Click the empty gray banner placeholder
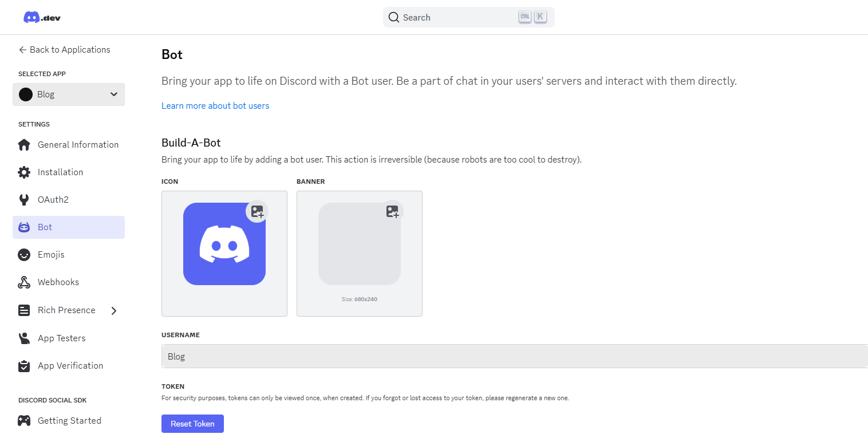This screenshot has width=868, height=442. point(360,244)
